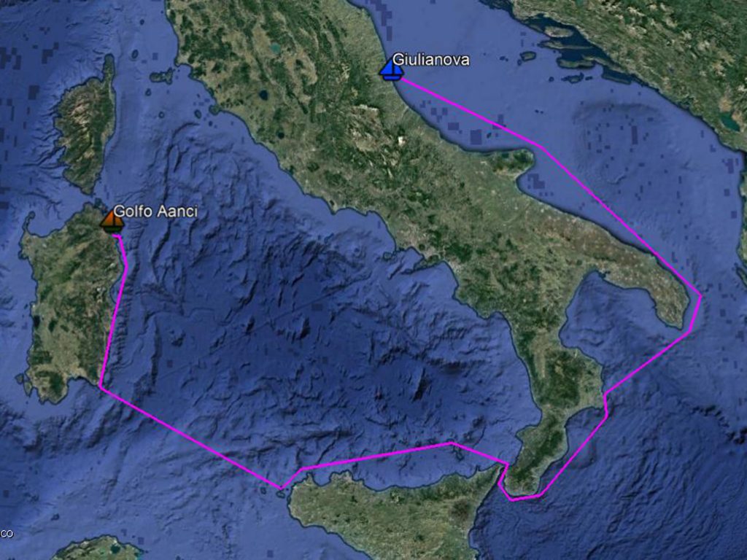The width and height of the screenshot is (747, 560).
Task: Click the center of Sardinia island
Action: click(69, 305)
